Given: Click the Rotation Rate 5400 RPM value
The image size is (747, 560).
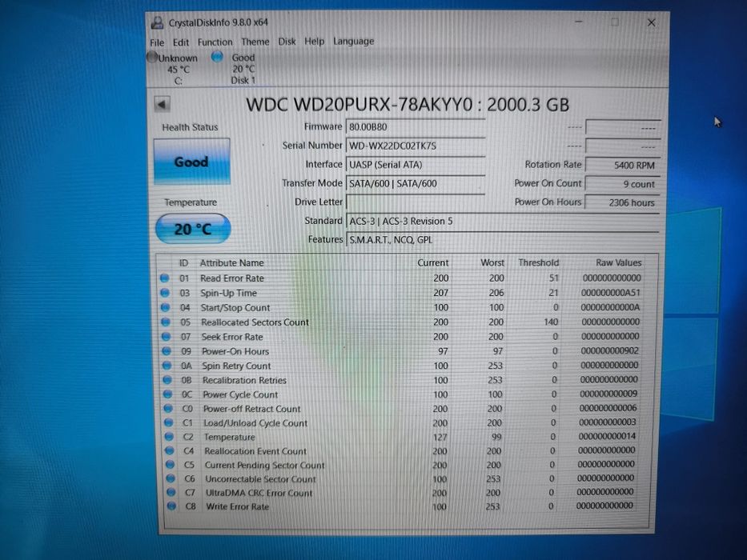Looking at the screenshot, I should [623, 165].
